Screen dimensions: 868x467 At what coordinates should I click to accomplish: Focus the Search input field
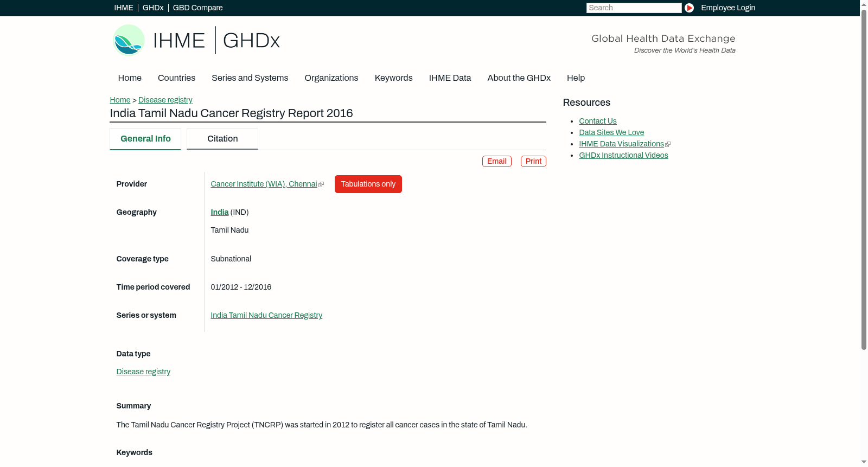[x=634, y=8]
